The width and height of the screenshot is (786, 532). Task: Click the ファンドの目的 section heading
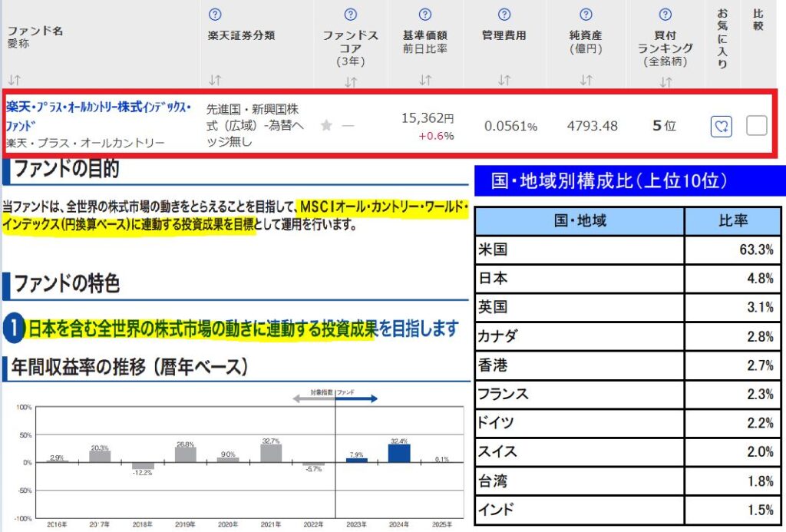tap(68, 169)
